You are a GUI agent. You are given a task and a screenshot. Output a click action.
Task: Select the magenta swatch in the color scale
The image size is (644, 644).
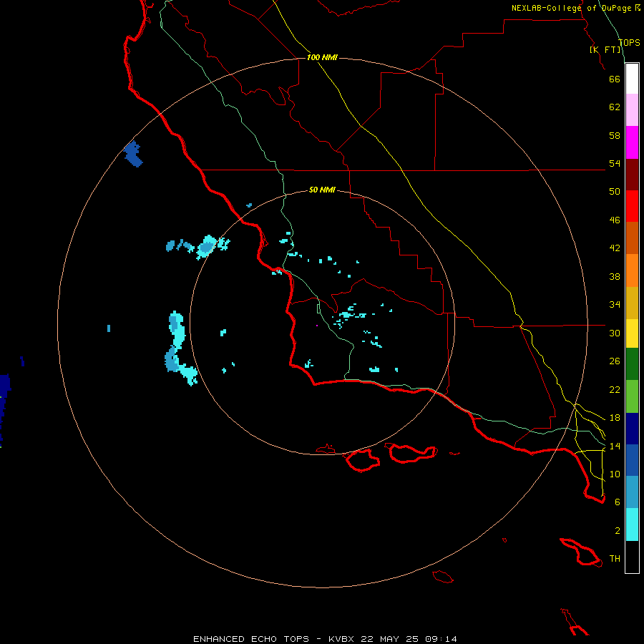632,142
